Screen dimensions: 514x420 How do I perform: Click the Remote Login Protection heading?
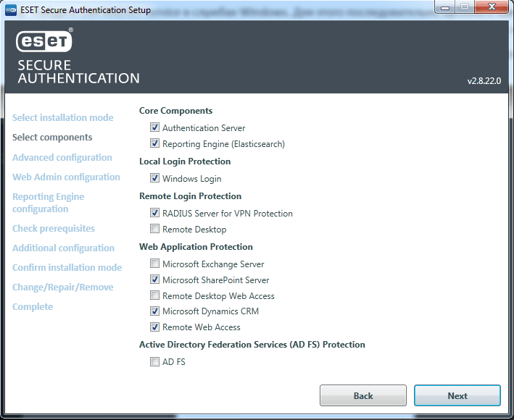190,196
